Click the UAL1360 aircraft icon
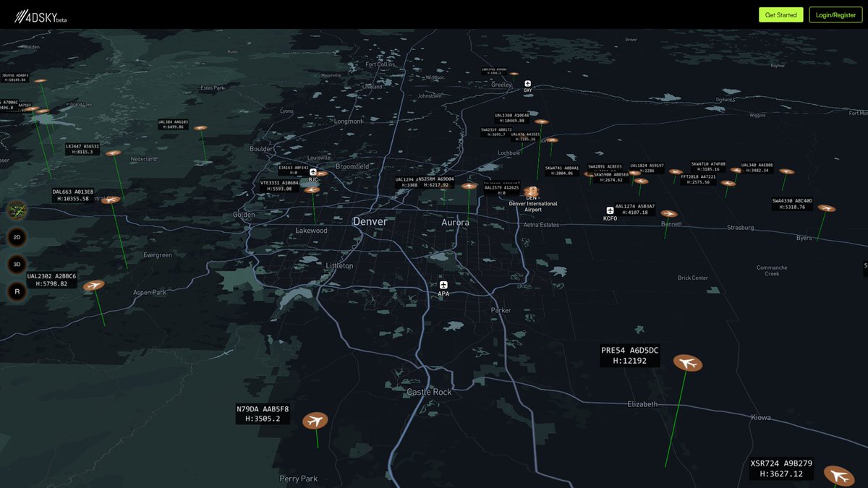The width and height of the screenshot is (868, 488). click(x=541, y=121)
